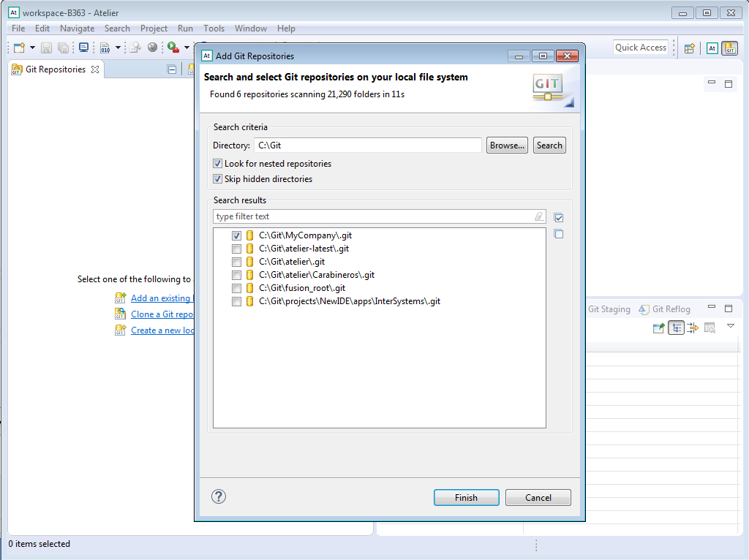The image size is (749, 560).
Task: Click the Run with toolbox icon
Action: coord(173,48)
